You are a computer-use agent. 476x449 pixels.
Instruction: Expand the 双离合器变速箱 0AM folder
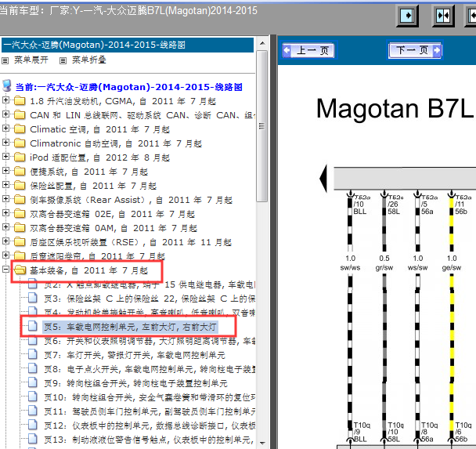5,227
